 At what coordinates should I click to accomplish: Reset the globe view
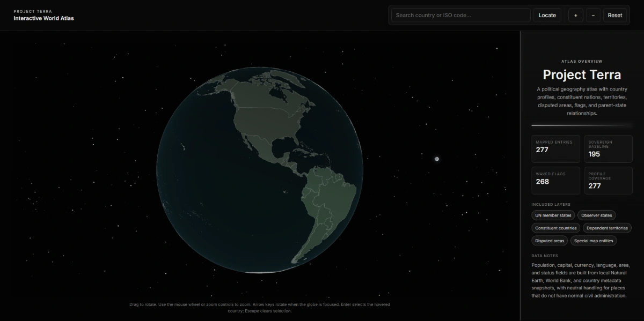(x=615, y=15)
